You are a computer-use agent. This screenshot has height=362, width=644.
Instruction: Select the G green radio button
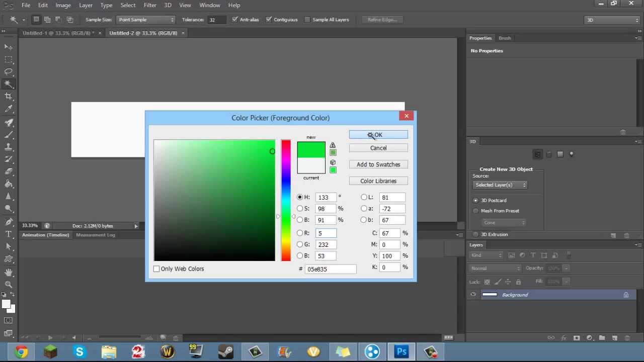pyautogui.click(x=300, y=244)
